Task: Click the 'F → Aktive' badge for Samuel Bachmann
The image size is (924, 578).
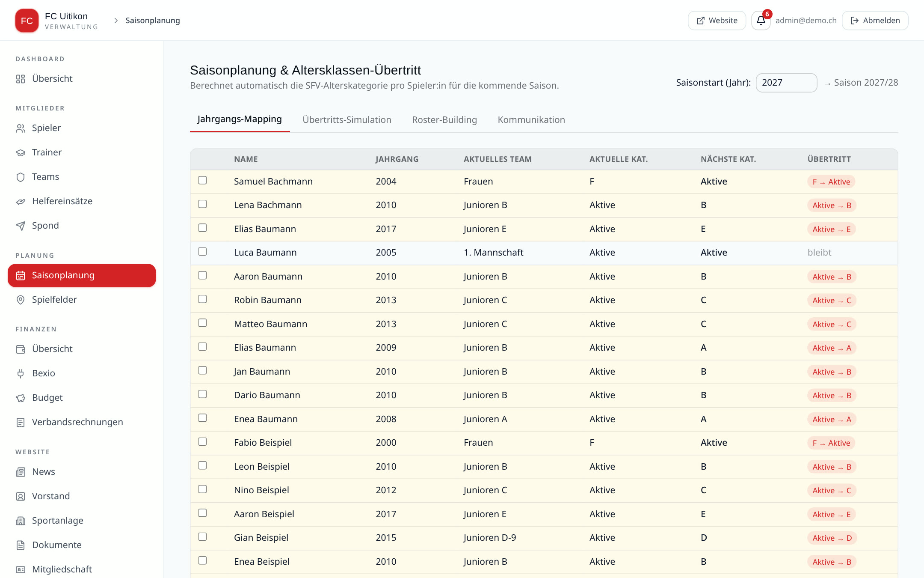Action: pos(831,182)
